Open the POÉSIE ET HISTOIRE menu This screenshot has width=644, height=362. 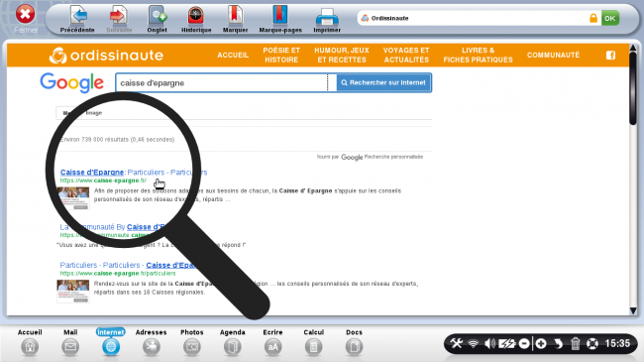tap(281, 56)
